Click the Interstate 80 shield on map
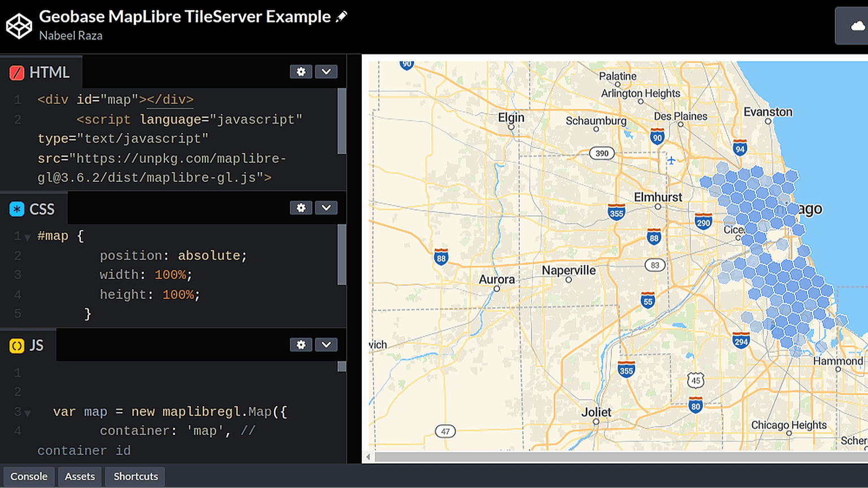This screenshot has width=868, height=488. [x=696, y=405]
